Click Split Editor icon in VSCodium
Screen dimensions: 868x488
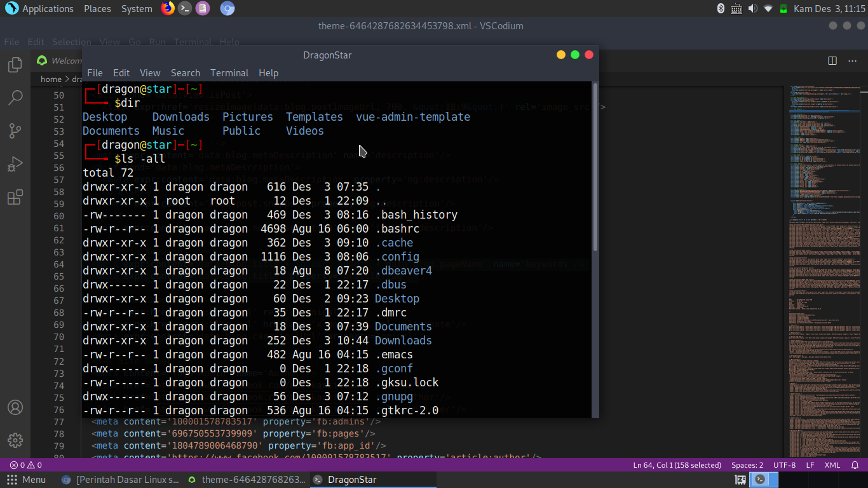(832, 60)
